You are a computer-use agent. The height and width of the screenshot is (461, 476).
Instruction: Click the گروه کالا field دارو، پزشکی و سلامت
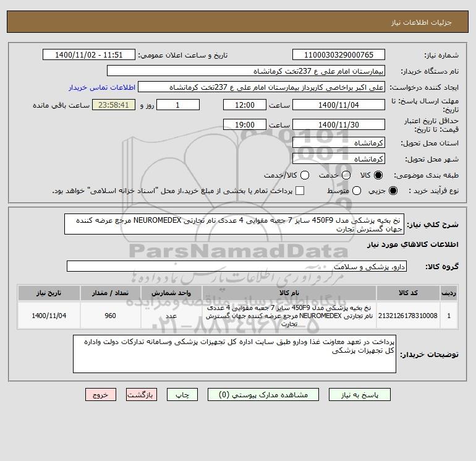[237, 266]
